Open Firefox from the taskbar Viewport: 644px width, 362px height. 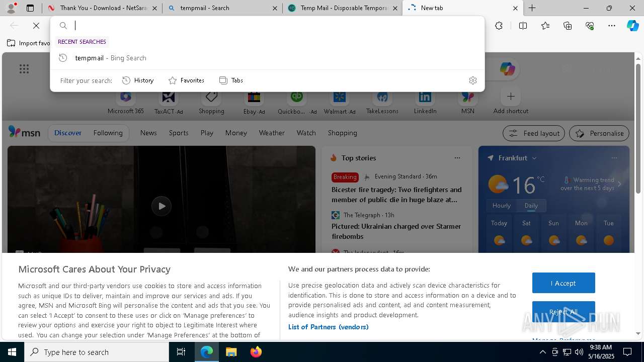point(256,352)
